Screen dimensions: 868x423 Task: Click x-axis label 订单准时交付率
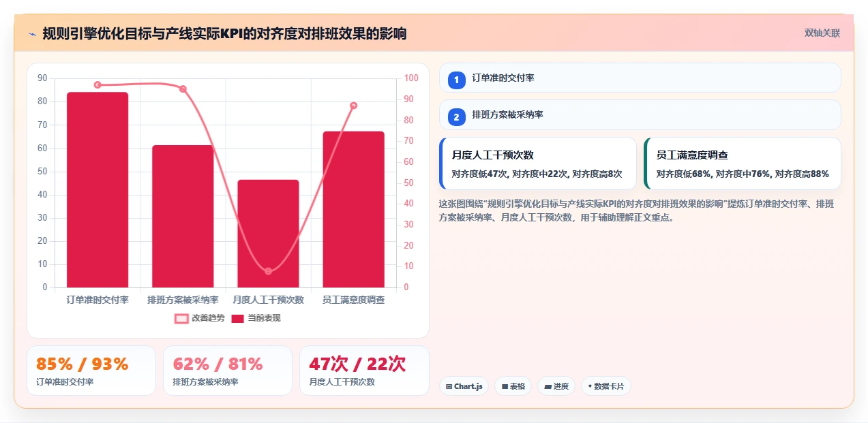pyautogui.click(x=98, y=300)
